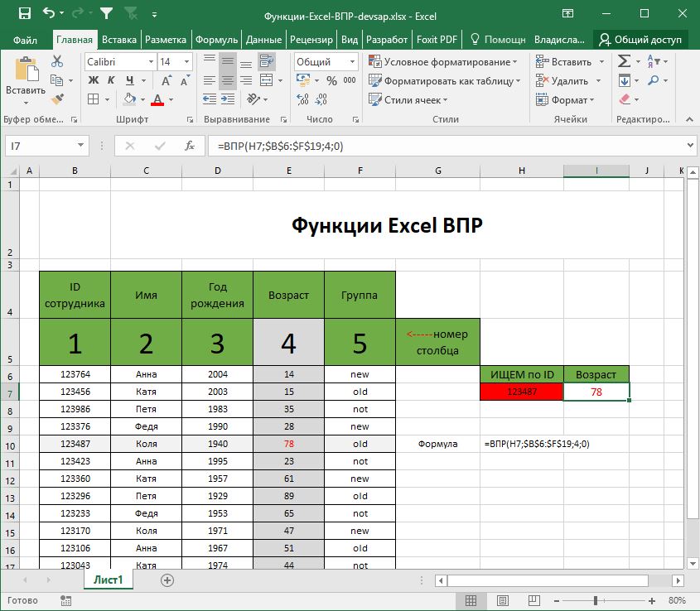Image resolution: width=700 pixels, height=611 pixels.
Task: Toggle Underline formatting Ч
Action: (129, 81)
